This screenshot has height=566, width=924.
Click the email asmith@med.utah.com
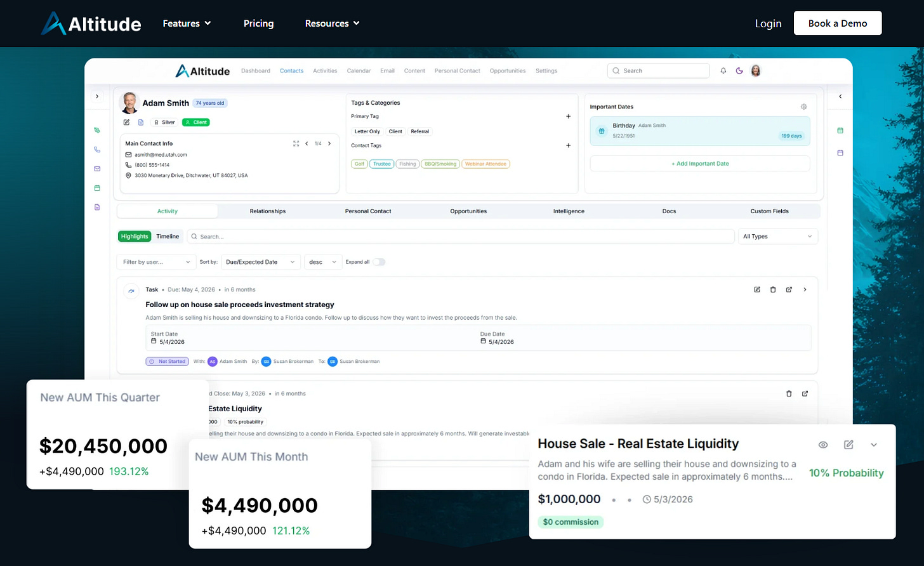point(161,155)
